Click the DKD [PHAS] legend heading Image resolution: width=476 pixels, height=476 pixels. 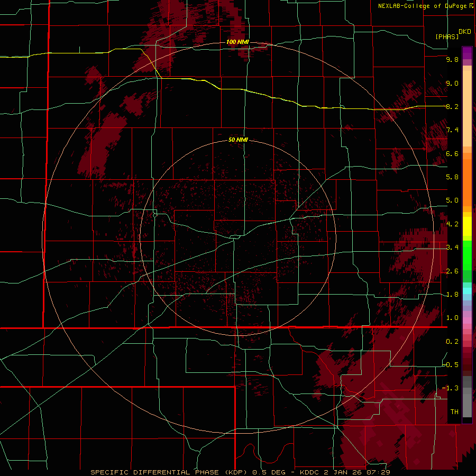coord(453,34)
